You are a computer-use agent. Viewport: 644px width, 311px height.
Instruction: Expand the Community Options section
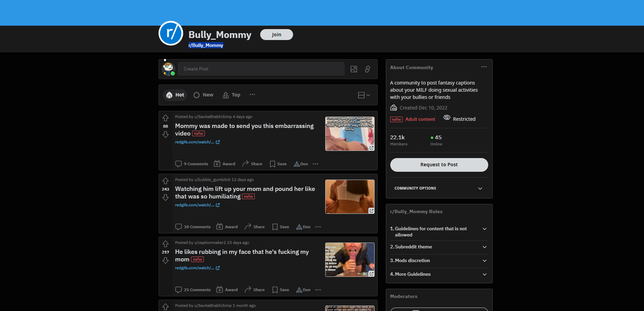tap(439, 188)
